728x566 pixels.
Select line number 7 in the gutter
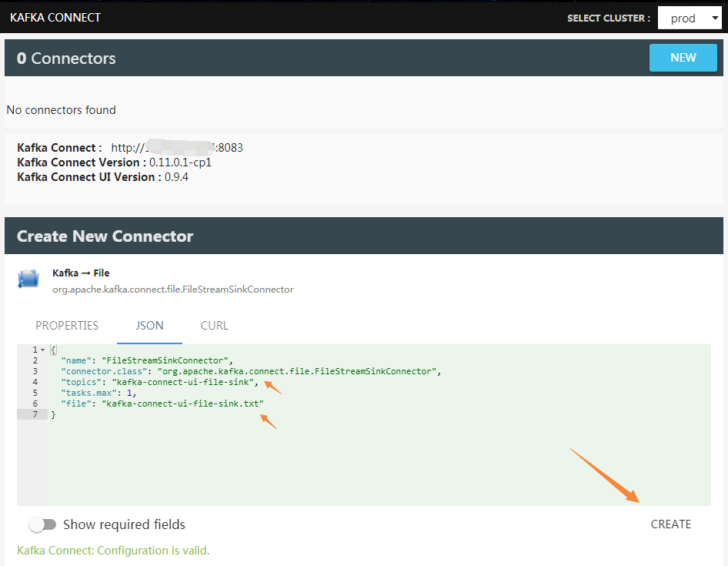(x=35, y=414)
